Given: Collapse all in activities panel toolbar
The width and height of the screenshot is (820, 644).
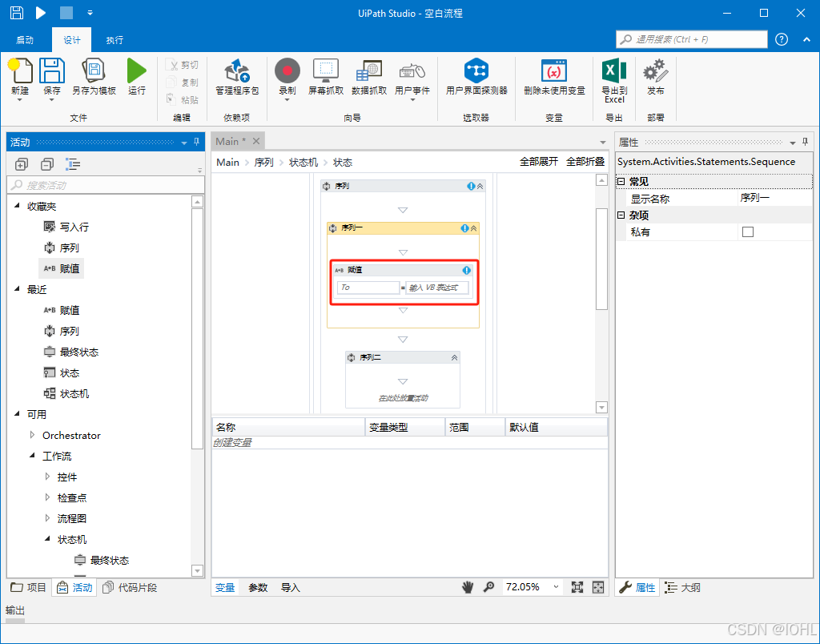Looking at the screenshot, I should (x=47, y=164).
